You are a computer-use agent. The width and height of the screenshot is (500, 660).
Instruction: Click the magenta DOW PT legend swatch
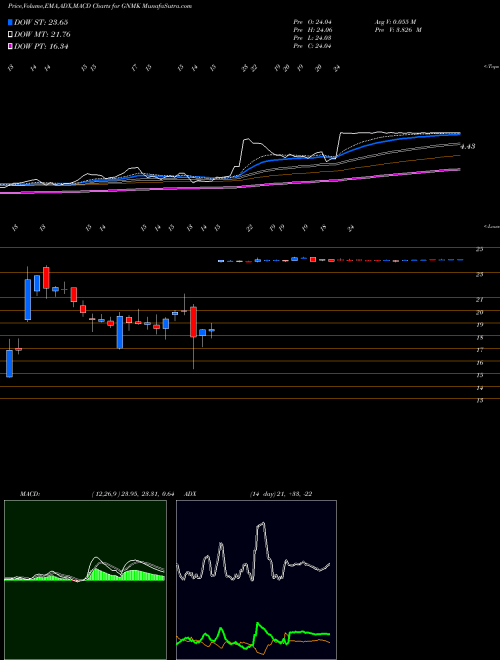point(10,46)
